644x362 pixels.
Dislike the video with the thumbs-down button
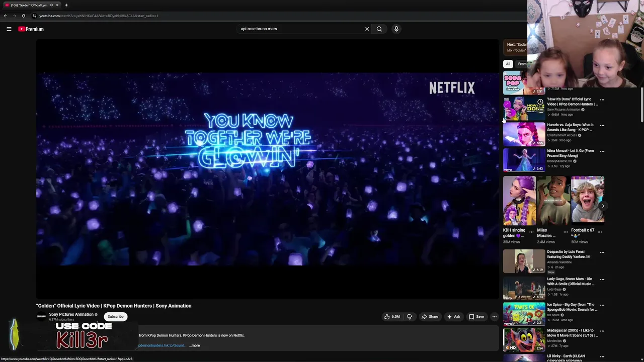pyautogui.click(x=410, y=317)
